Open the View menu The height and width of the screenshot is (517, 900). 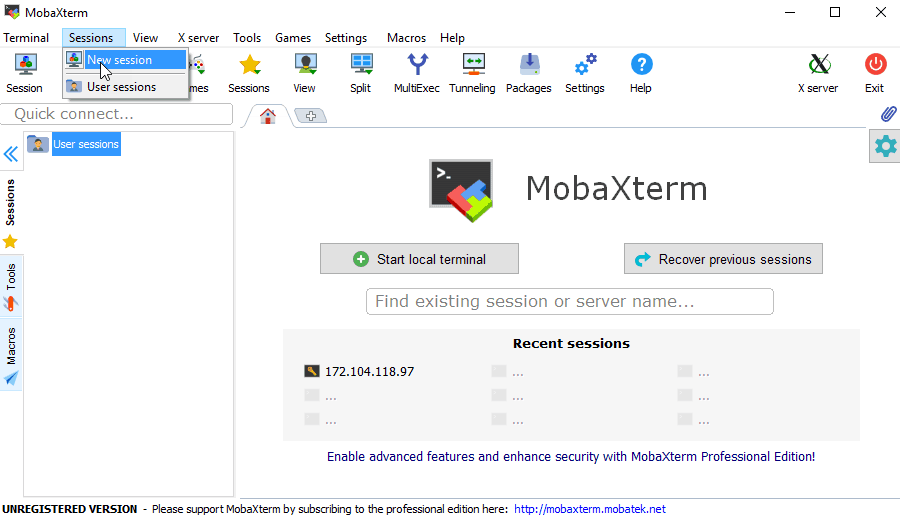click(145, 38)
